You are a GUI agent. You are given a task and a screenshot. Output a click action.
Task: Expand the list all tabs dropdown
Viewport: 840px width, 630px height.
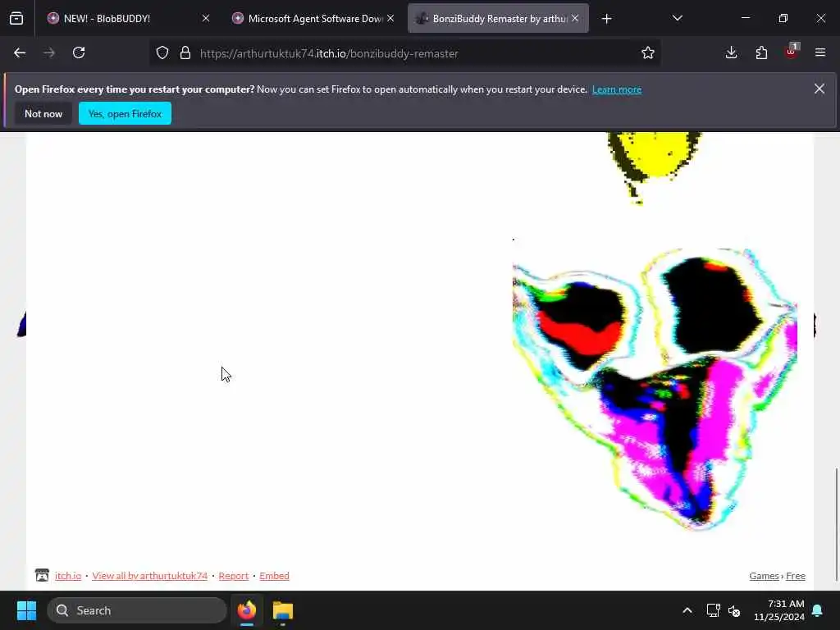pyautogui.click(x=677, y=19)
